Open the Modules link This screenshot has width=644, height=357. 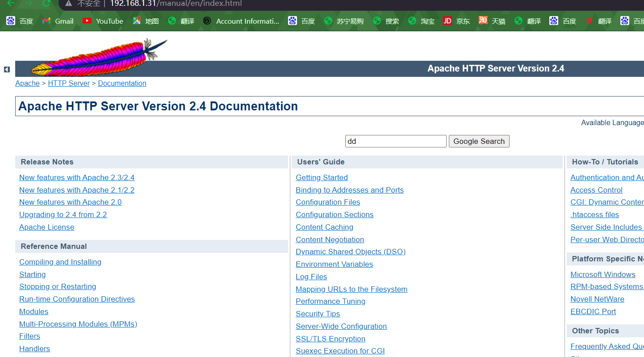tap(33, 311)
